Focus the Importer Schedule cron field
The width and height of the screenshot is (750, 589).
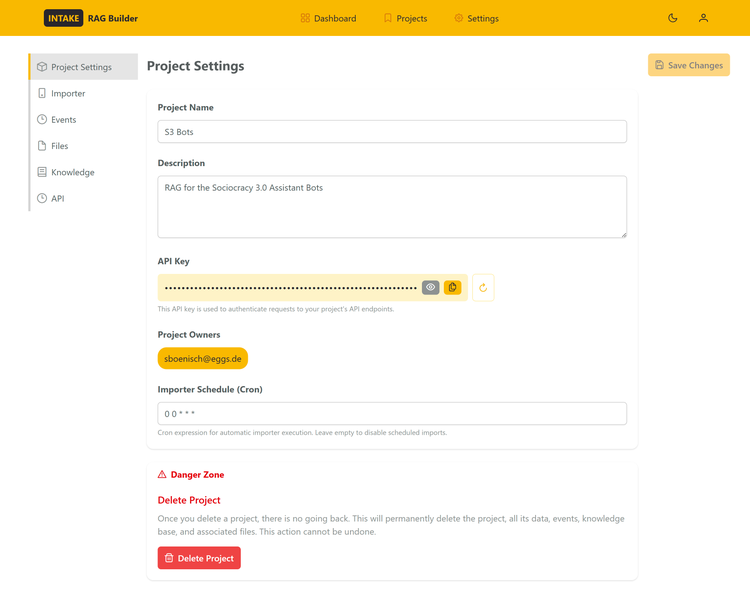click(392, 413)
